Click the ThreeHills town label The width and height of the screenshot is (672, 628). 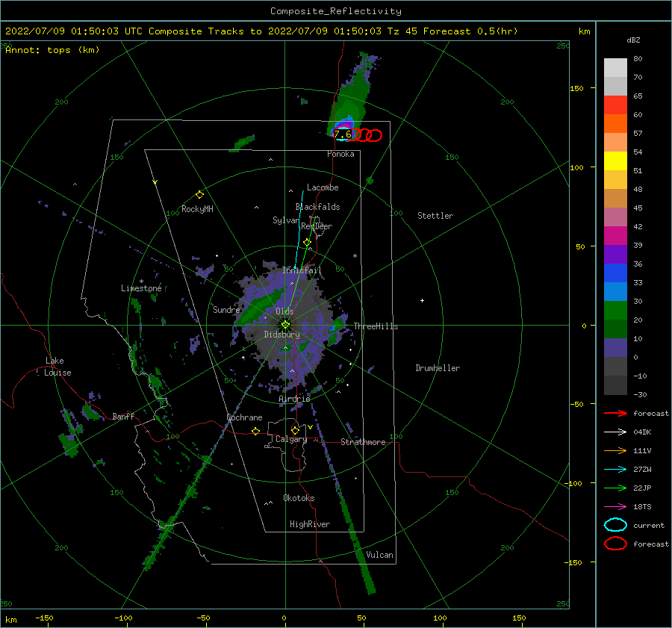(x=376, y=326)
